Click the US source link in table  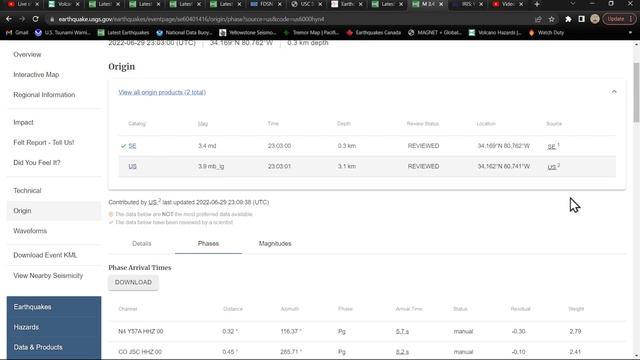552,167
